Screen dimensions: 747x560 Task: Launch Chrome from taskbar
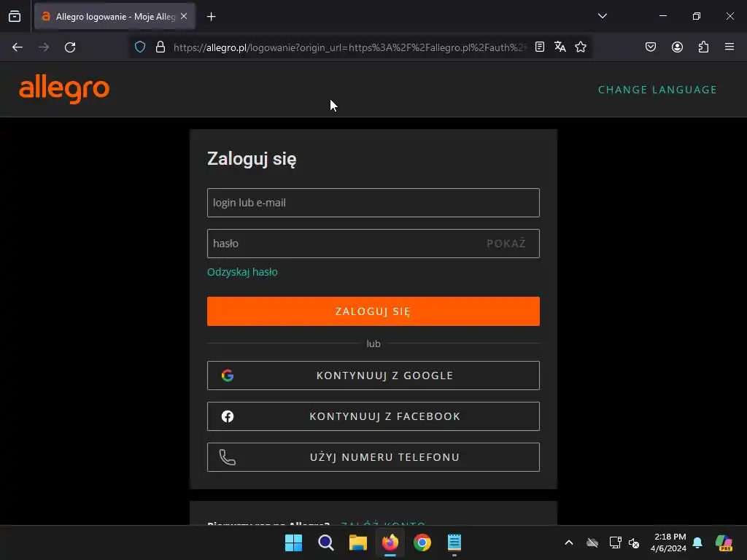422,542
